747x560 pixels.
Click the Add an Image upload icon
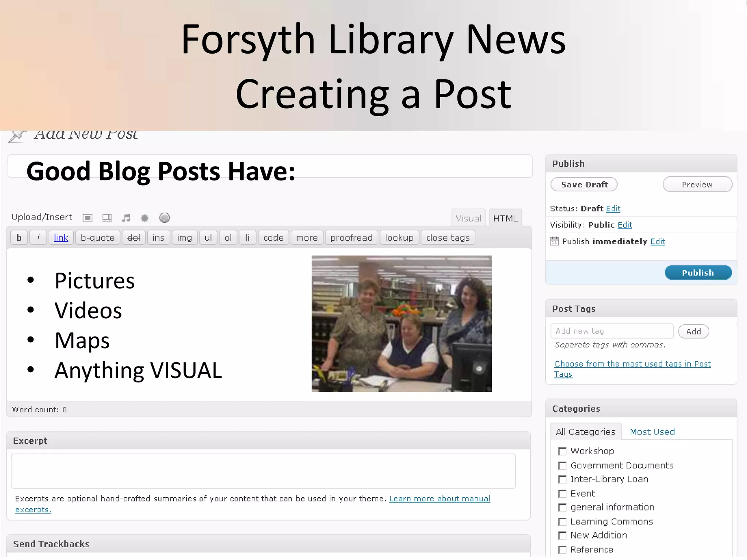[88, 218]
